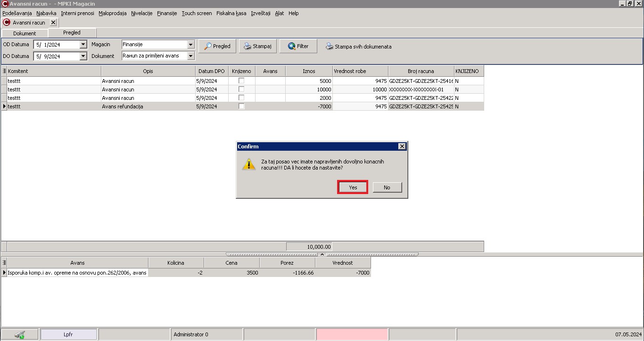Open OD Datuma date dropdown
Image resolution: width=644 pixels, height=341 pixels.
pyautogui.click(x=83, y=45)
